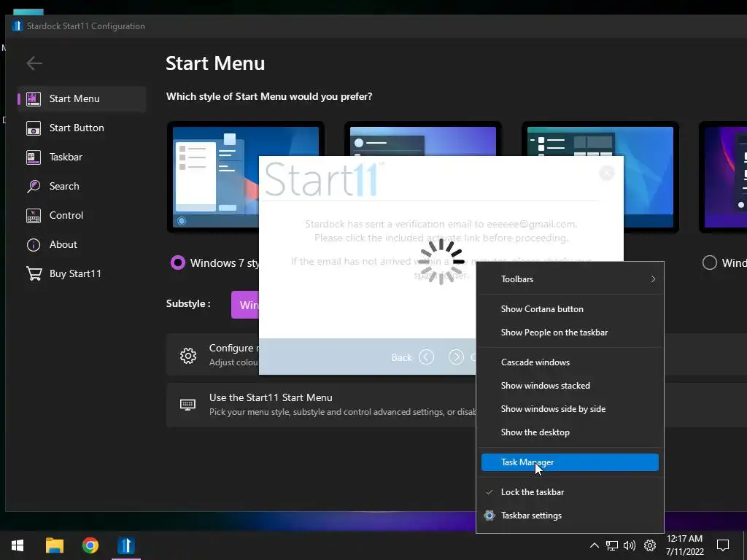This screenshot has width=747, height=560.
Task: Click the Start11 taskbar icon
Action: [126, 545]
